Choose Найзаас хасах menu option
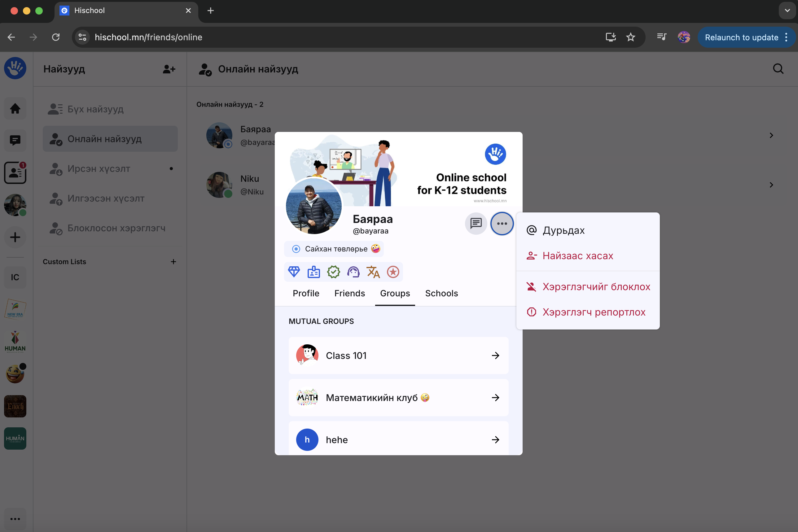Image resolution: width=798 pixels, height=532 pixels. [577, 255]
